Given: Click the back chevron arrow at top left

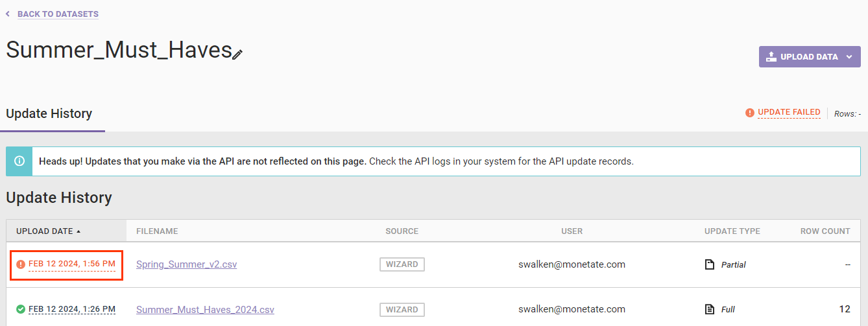Looking at the screenshot, I should click(x=8, y=14).
